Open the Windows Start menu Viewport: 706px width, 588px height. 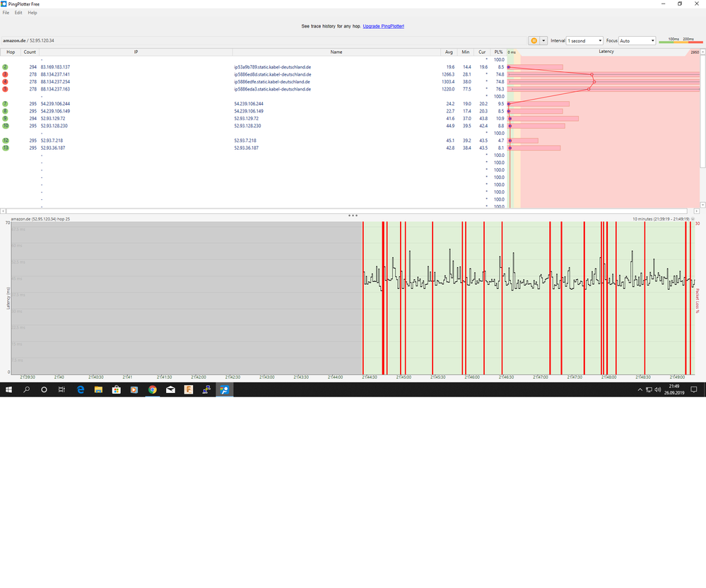[8, 390]
